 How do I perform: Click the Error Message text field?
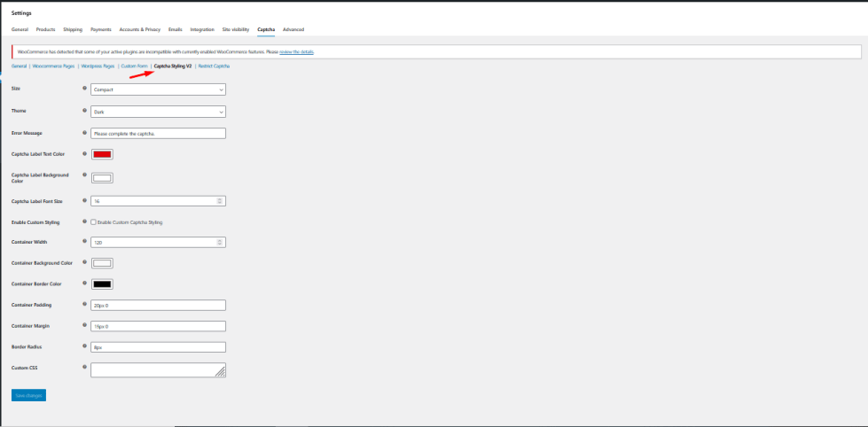tap(158, 133)
